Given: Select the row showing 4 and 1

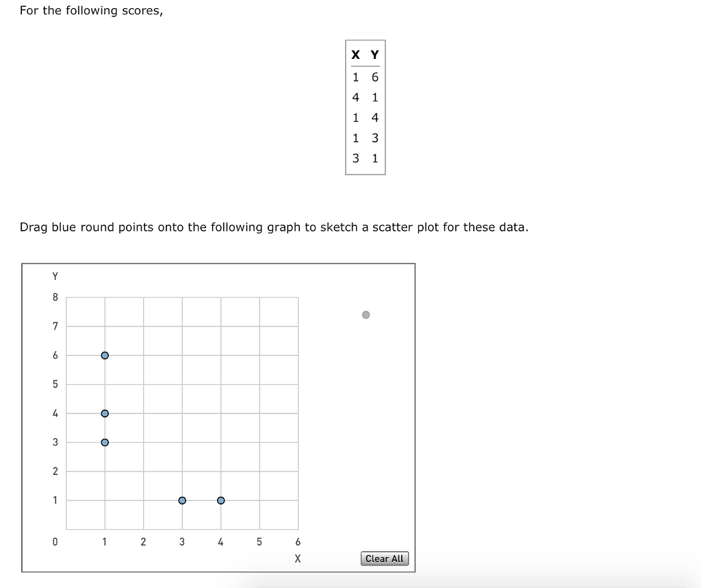Looking at the screenshot, I should [x=365, y=98].
